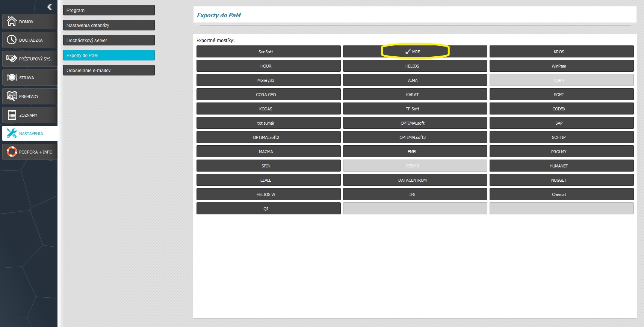Viewport: 644px width, 327px height.
Task: Click the house icon for Domov
Action: click(12, 21)
